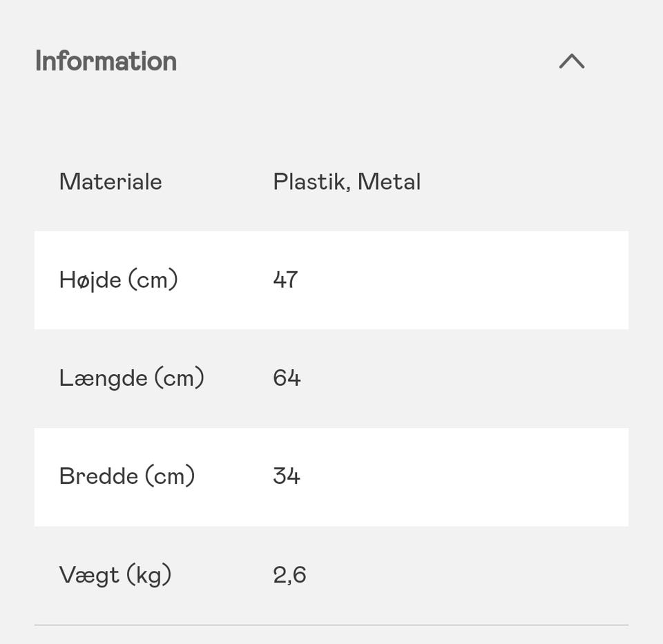Click the (kg) unit after Vægt
This screenshot has width=663, height=644.
pos(148,575)
